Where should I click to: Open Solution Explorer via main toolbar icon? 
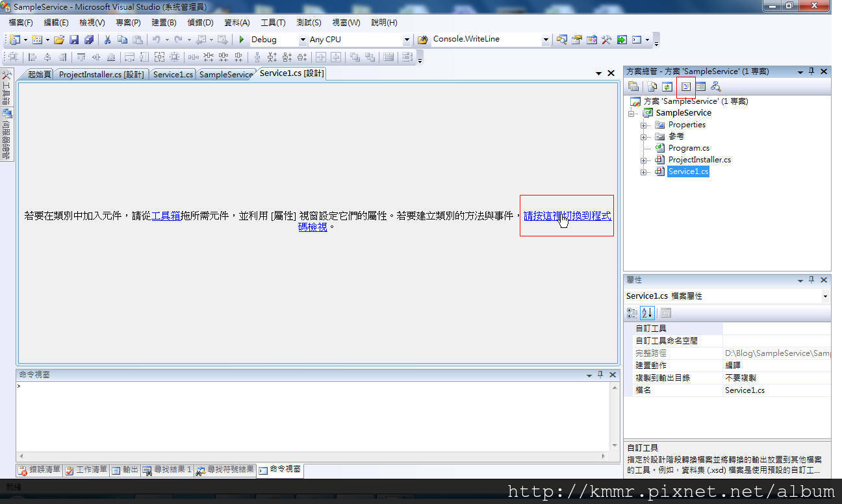coord(562,40)
